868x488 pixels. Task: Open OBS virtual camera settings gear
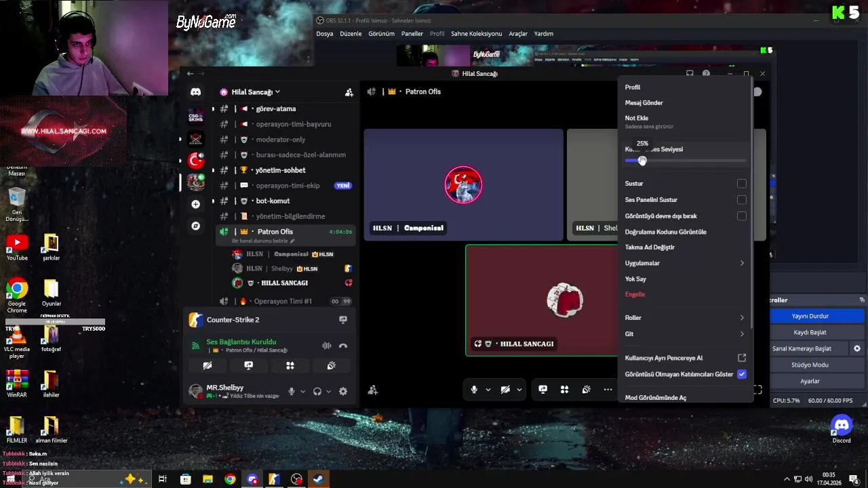(856, 348)
